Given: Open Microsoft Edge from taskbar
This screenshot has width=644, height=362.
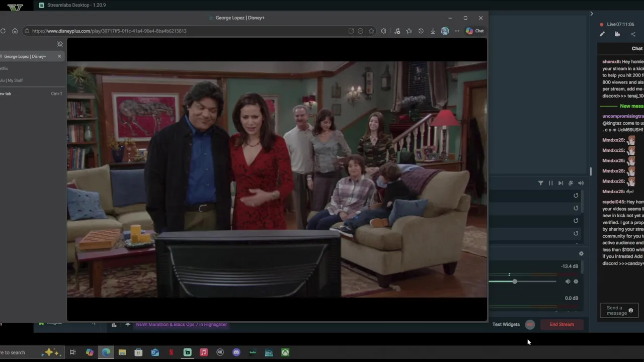Looking at the screenshot, I should 106,352.
